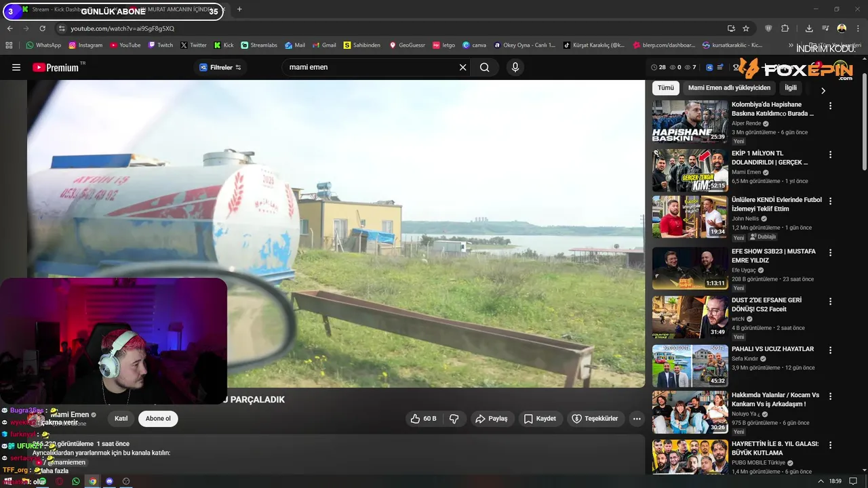
Task: Open the Streamlabs bookmark
Action: (x=259, y=45)
